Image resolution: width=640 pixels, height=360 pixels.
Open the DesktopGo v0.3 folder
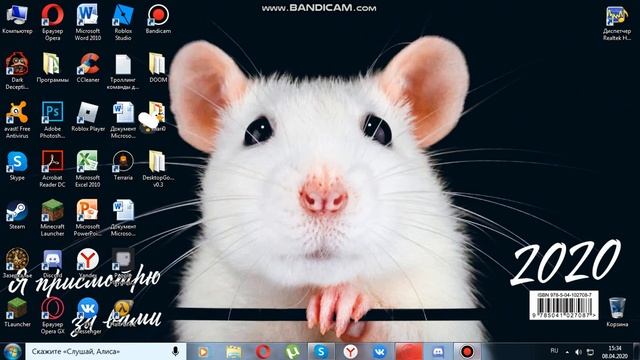(x=158, y=169)
